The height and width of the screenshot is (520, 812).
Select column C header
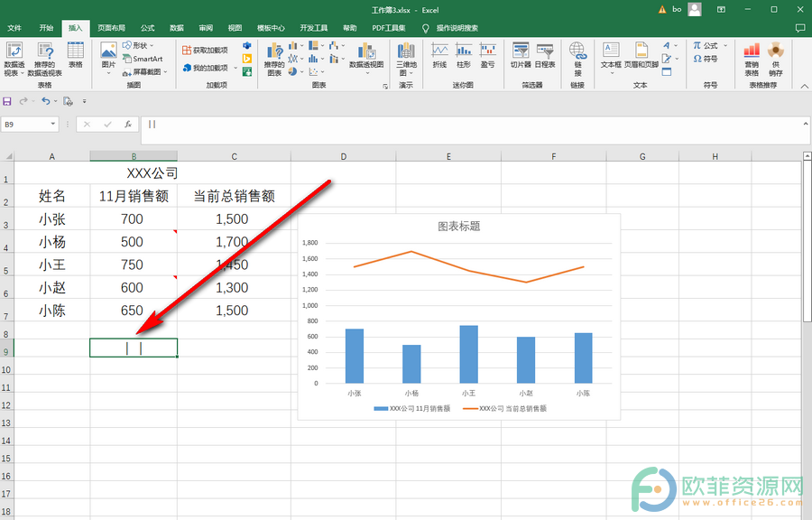(234, 156)
